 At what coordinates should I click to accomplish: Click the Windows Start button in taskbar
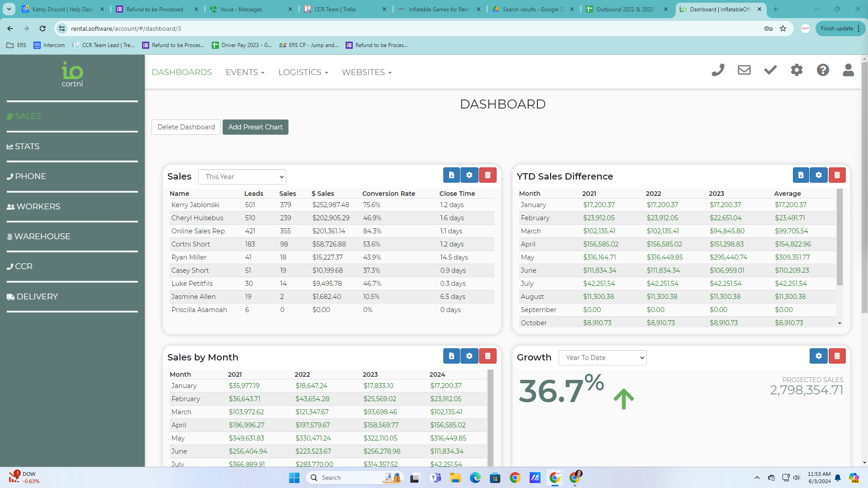(x=294, y=478)
